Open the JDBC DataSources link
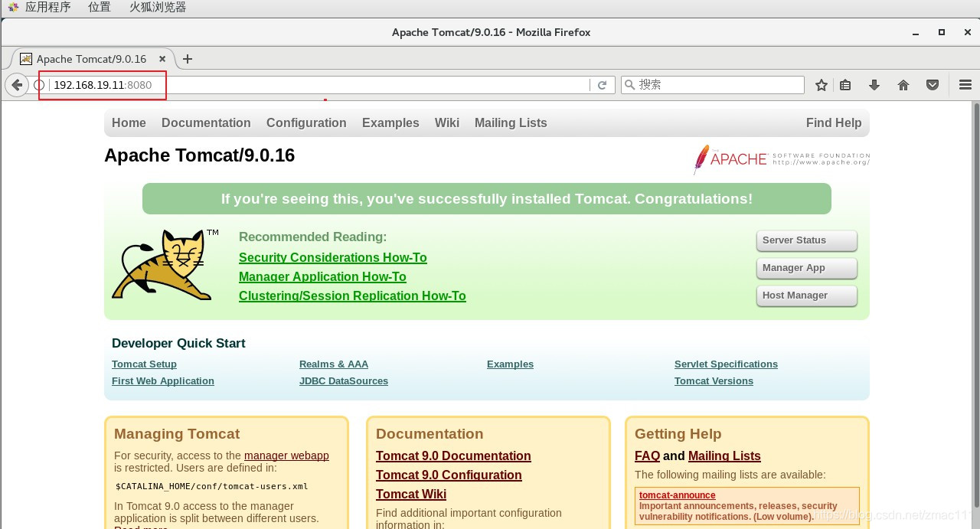 (x=344, y=381)
